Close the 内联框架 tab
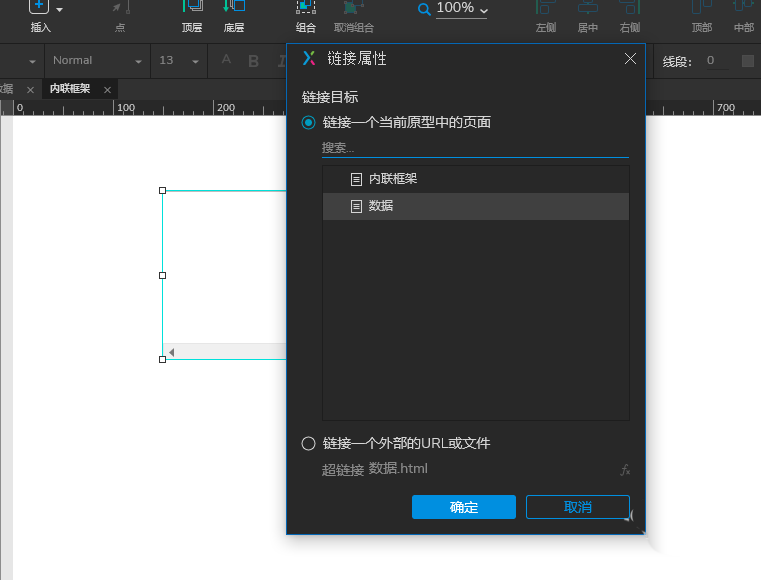 (x=107, y=90)
